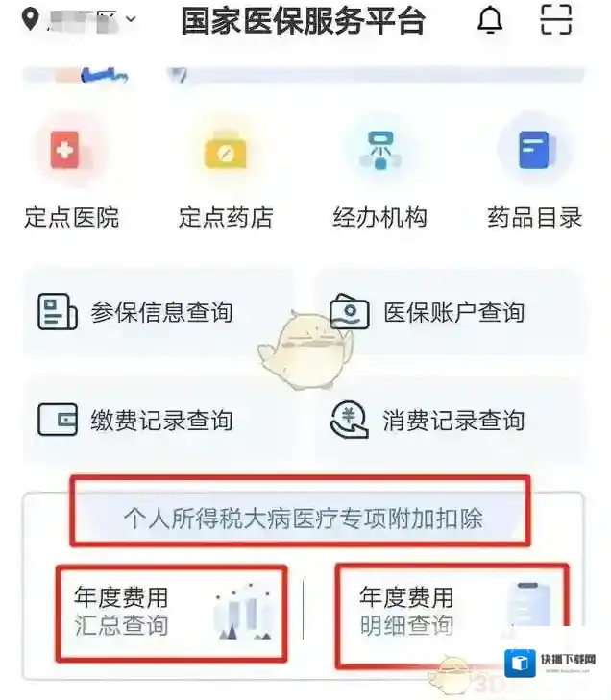This screenshot has height=700, width=611.
Task: Open the 定点药店 yellow pharmacy icon
Action: [225, 150]
